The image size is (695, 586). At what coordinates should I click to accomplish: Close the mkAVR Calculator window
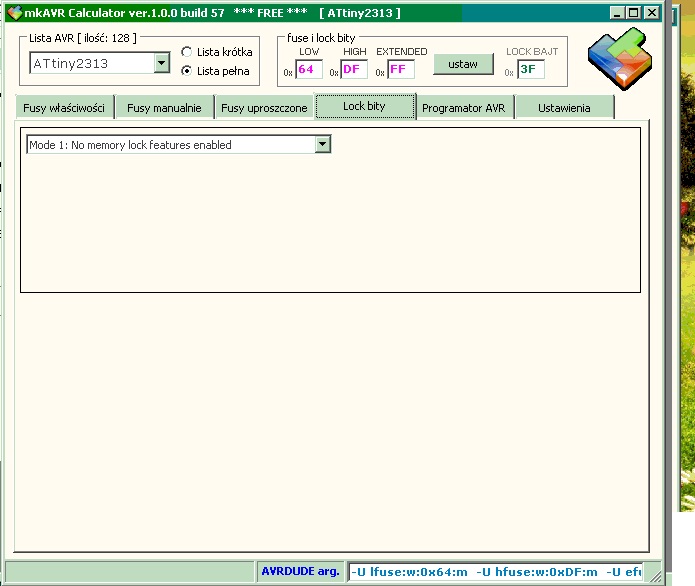pos(652,13)
